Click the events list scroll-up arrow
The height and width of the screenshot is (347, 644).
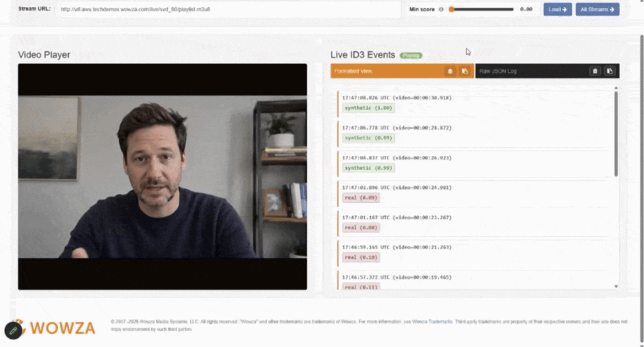click(616, 88)
